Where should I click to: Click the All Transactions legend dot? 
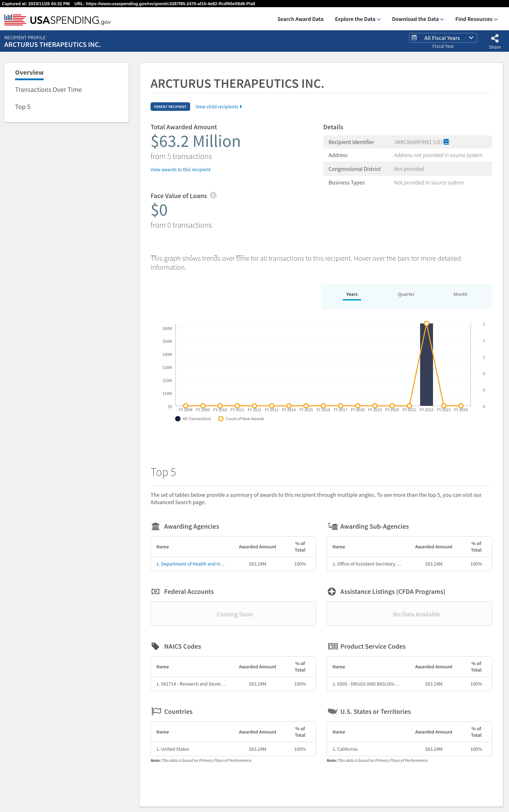pos(178,419)
